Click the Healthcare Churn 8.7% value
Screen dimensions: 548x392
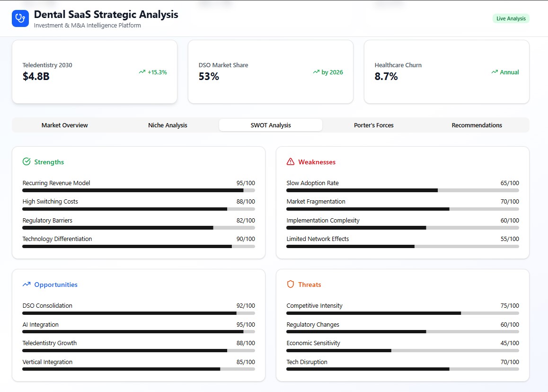point(386,77)
